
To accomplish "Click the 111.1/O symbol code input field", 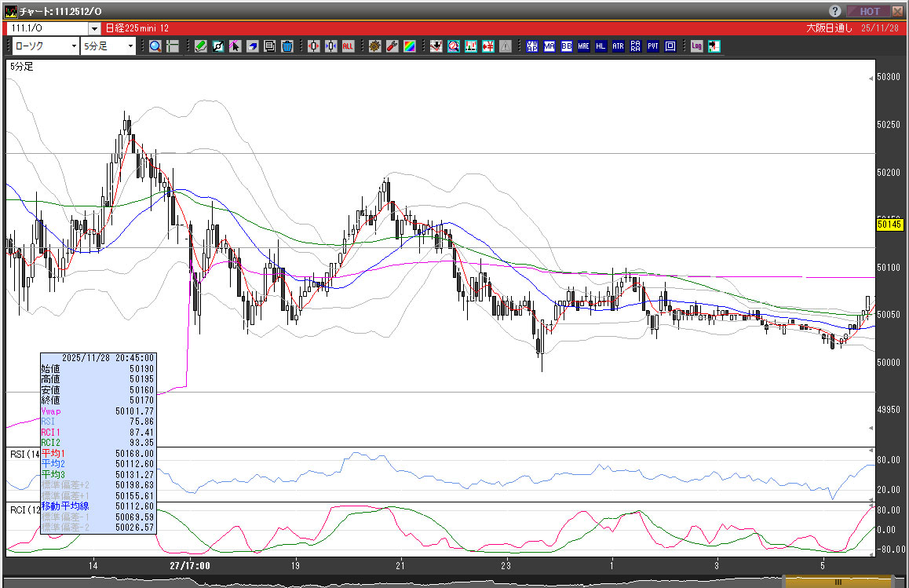I will (47, 29).
